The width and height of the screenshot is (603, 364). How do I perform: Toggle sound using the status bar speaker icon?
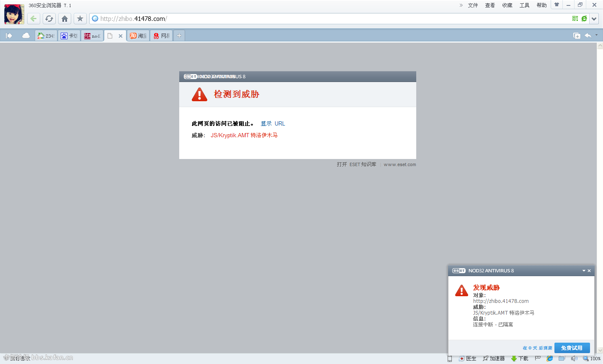click(574, 359)
